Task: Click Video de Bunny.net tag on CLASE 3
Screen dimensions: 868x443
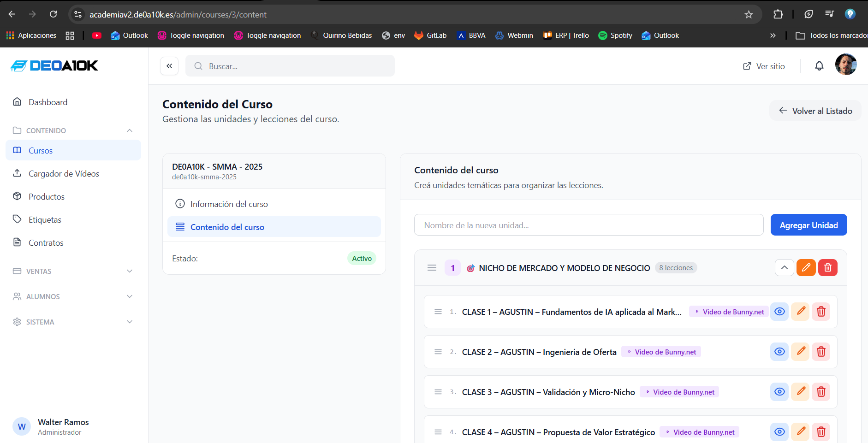Action: [x=679, y=392]
